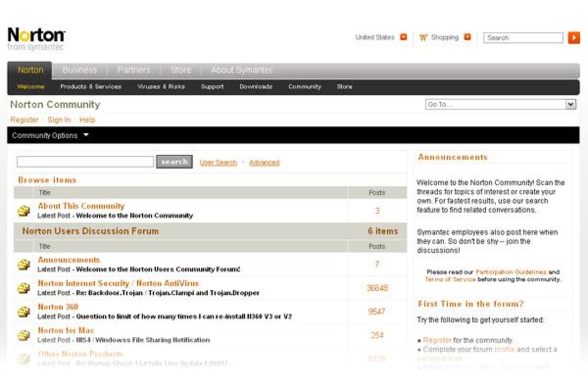The width and height of the screenshot is (588, 392).
Task: Click the shopping cart icon beside Shopping
Action: click(423, 37)
